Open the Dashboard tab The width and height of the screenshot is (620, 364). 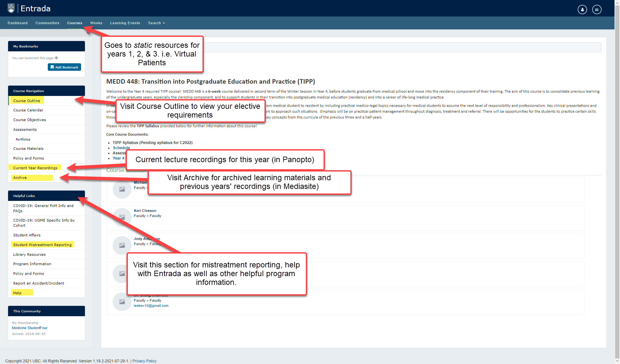18,23
